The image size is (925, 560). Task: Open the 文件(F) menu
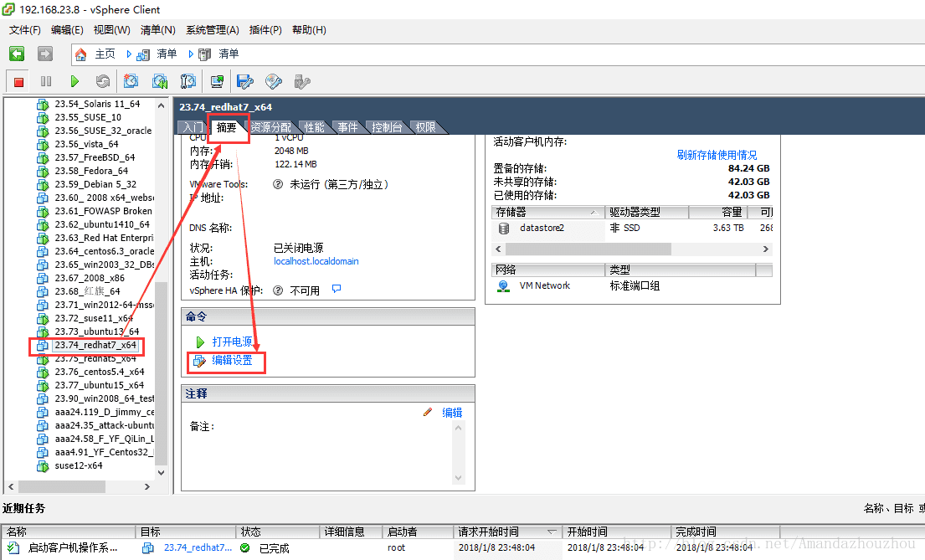click(25, 29)
